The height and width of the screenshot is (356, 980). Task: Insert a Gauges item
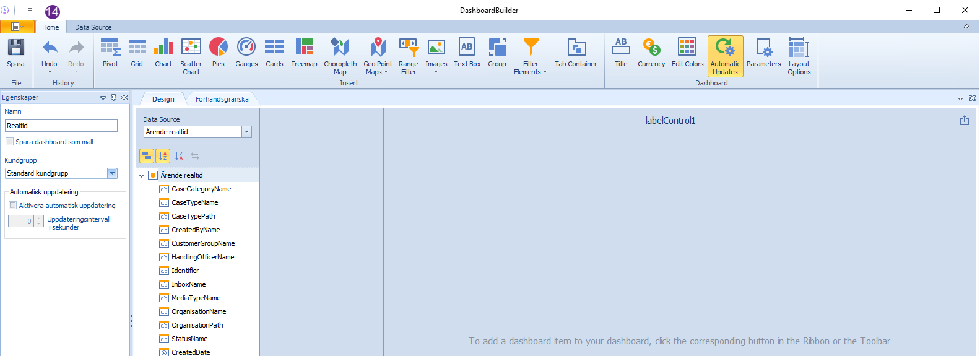(246, 53)
